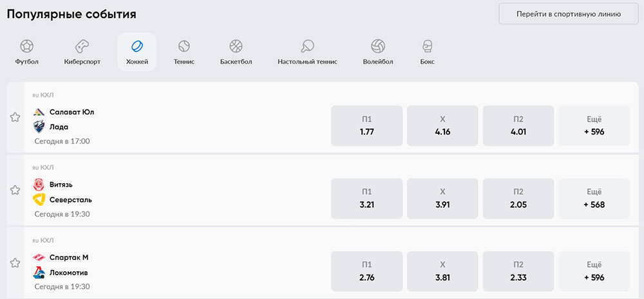Viewport: 644px width, 299px height.
Task: Pick the draw X odds 3.91
Action: click(442, 199)
